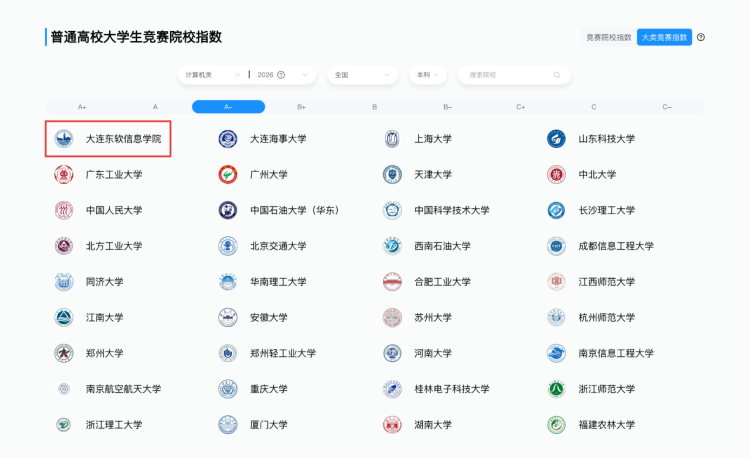This screenshot has height=458, width=750.
Task: Click the 大连东软信息学院 logo
Action: click(64, 139)
